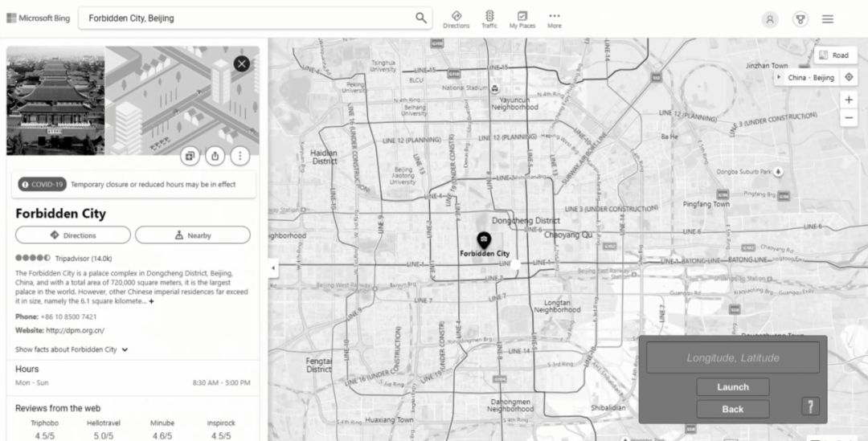The width and height of the screenshot is (868, 441).
Task: Open the More menu
Action: tap(554, 19)
